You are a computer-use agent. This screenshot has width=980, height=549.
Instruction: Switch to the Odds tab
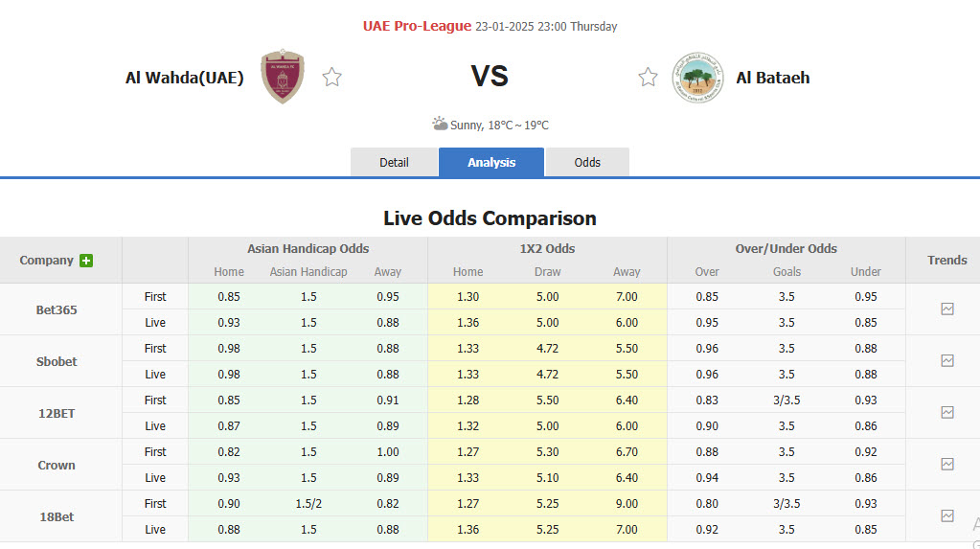587,163
